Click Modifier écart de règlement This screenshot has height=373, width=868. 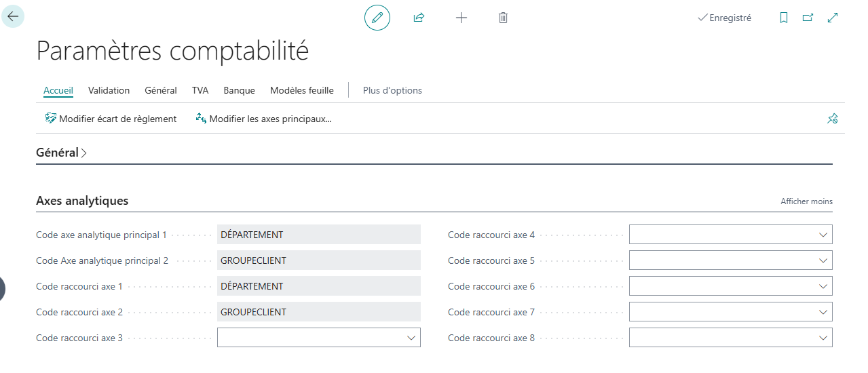pyautogui.click(x=111, y=119)
